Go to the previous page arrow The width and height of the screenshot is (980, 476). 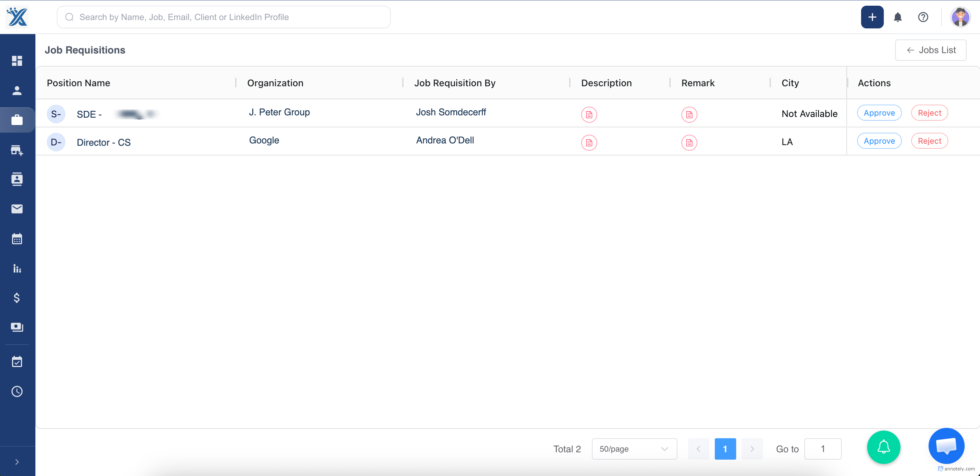click(698, 449)
